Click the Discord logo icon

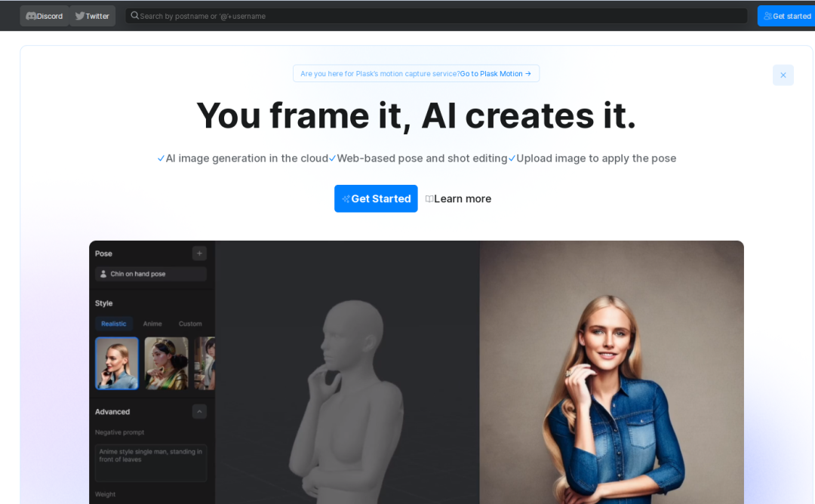tap(31, 16)
